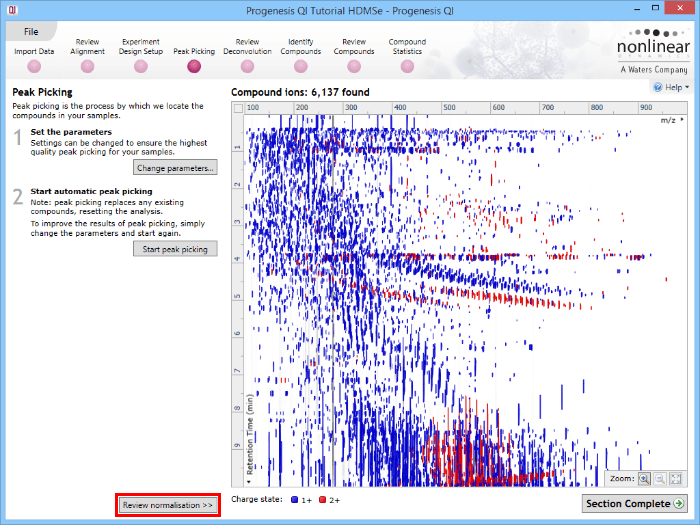Click the 5 minute mark on retention ruler
Screen dimensions: 700x525
point(238,296)
